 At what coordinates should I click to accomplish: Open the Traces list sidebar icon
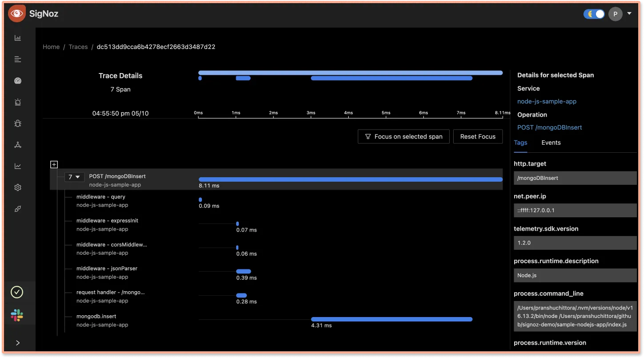pyautogui.click(x=18, y=59)
